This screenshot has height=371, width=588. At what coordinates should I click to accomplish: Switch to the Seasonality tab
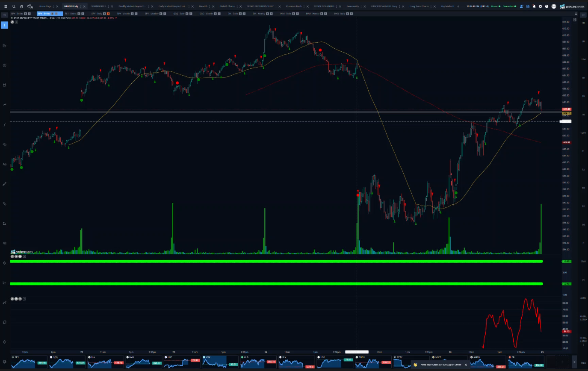(353, 6)
